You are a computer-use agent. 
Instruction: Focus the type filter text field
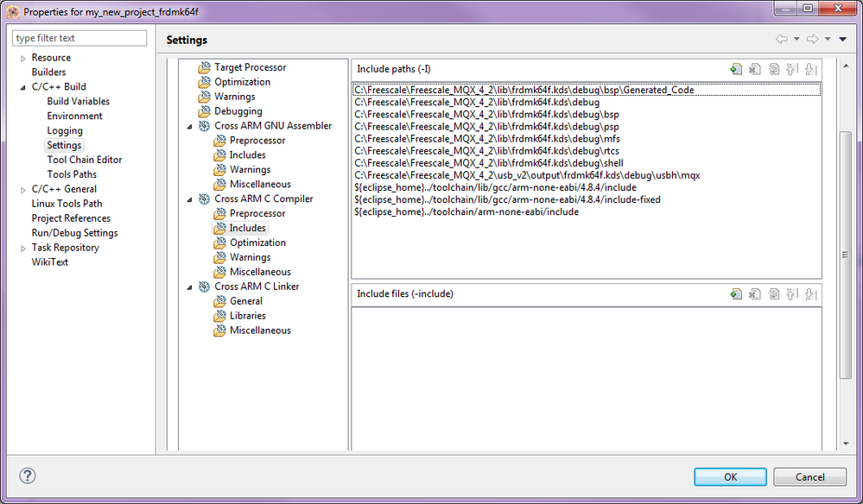[79, 38]
